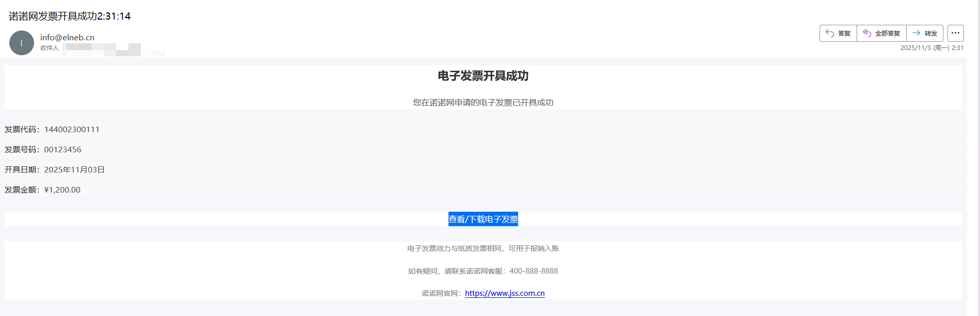Open the more actions ellipsis menu
This screenshot has width=980, height=316.
[955, 33]
